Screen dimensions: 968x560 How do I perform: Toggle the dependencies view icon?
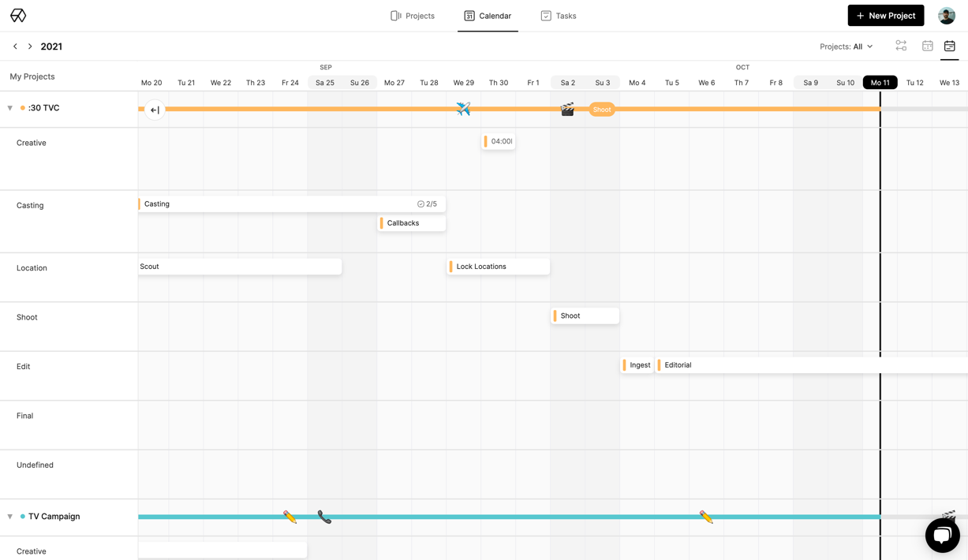901,47
